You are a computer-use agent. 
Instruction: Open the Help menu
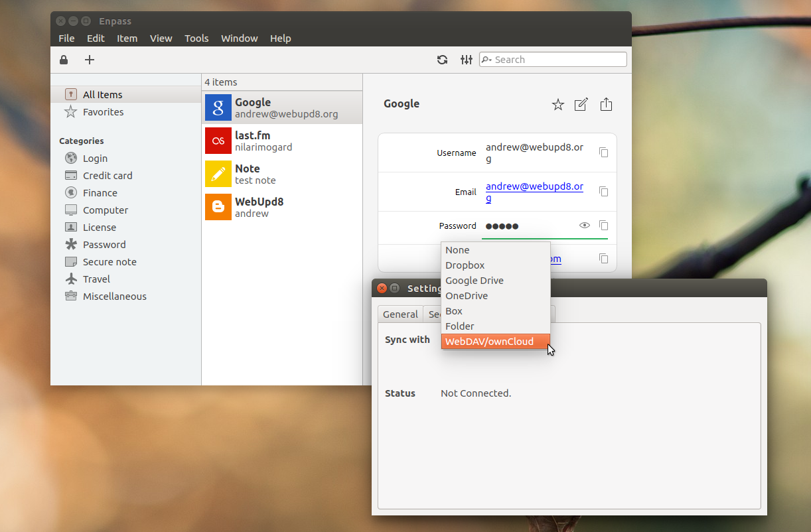click(x=281, y=38)
